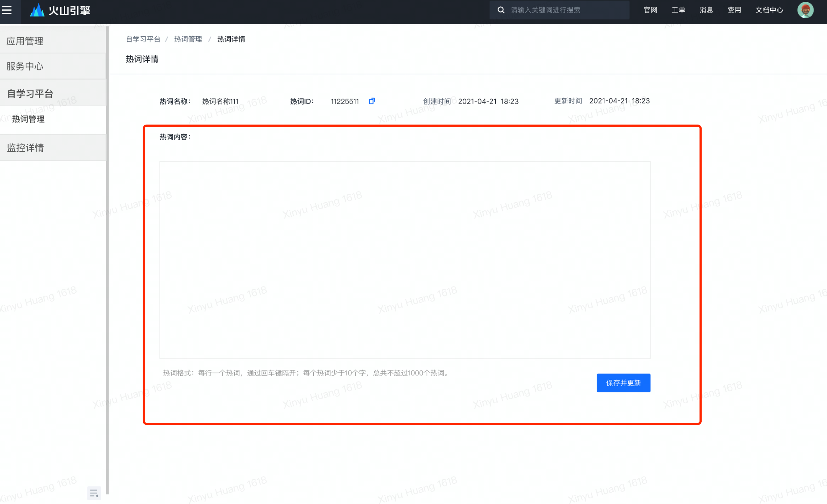Open 消息 notifications

point(706,10)
